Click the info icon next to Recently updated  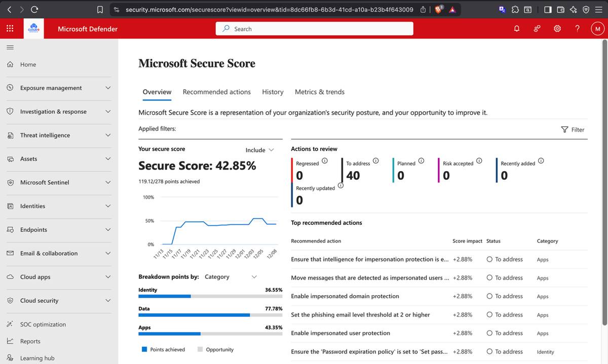(340, 186)
